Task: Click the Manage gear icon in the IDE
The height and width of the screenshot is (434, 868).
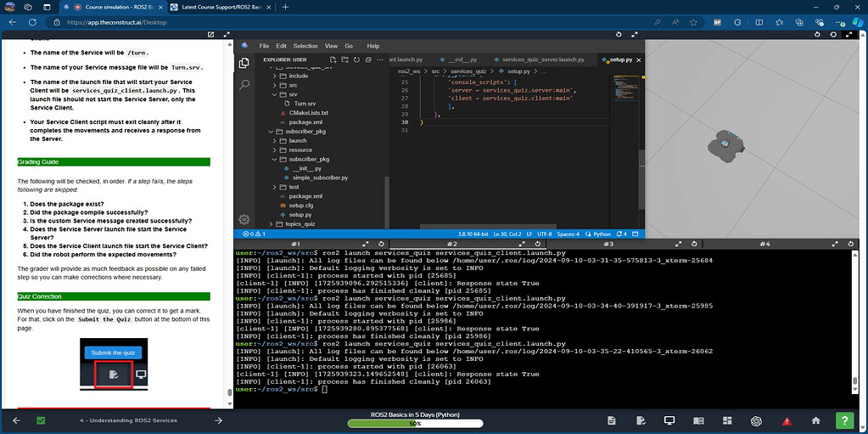Action: click(244, 219)
